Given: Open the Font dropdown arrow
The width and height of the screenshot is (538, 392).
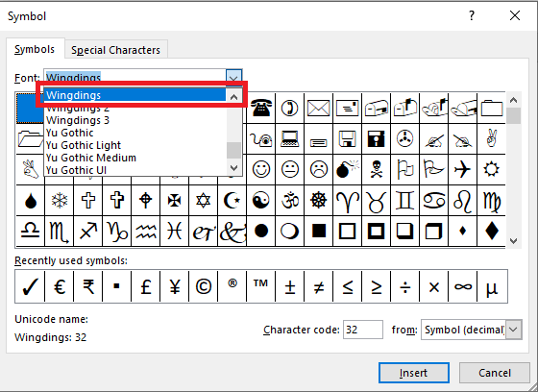Looking at the screenshot, I should 233,77.
